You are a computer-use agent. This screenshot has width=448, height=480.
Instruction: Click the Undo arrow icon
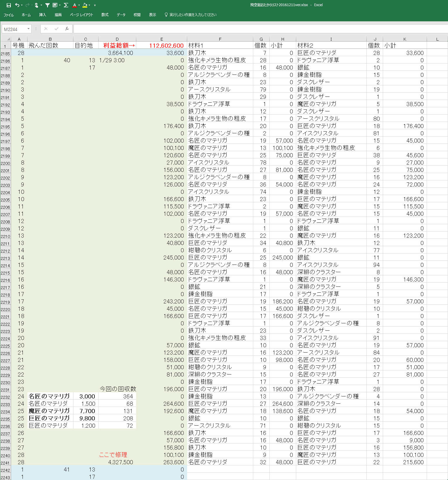[x=17, y=5]
